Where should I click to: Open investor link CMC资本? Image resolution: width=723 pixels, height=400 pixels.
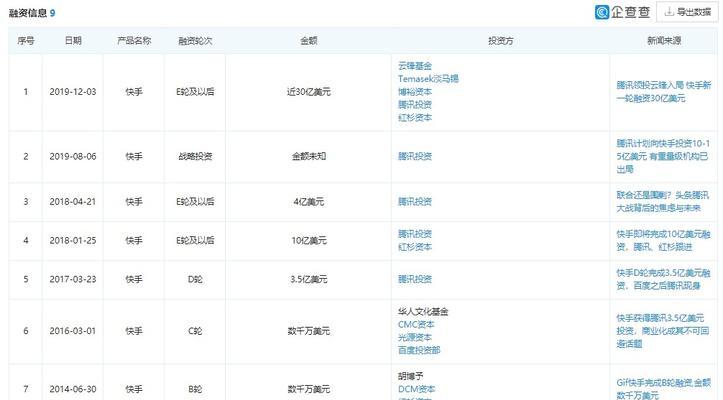tap(416, 324)
